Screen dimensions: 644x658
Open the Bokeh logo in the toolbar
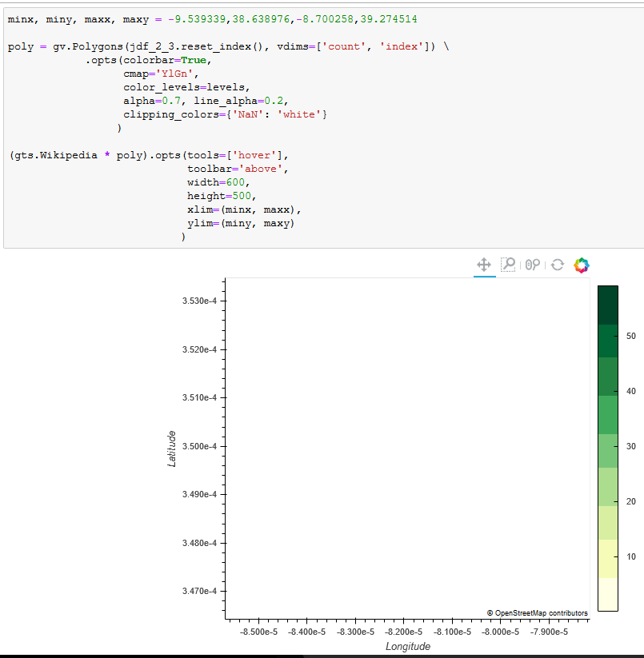(581, 265)
